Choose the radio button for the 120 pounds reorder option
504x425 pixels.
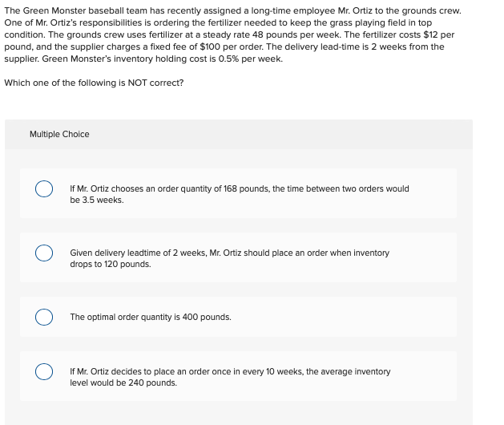point(44,253)
